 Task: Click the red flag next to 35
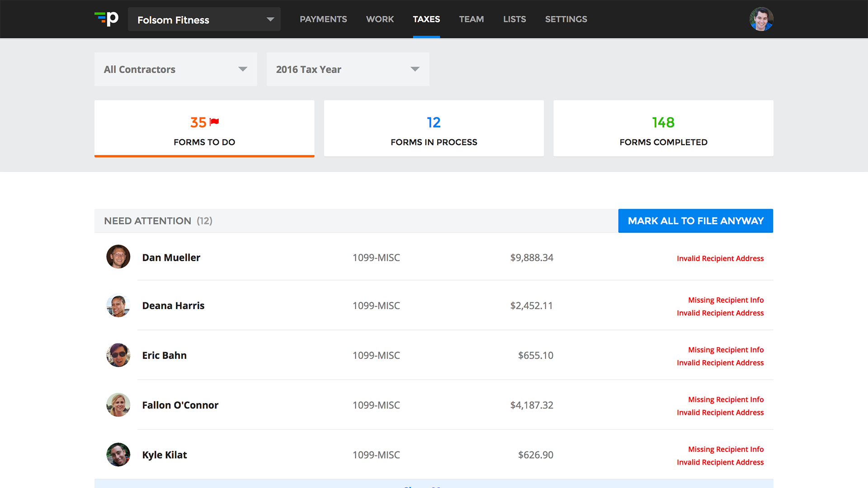click(214, 122)
